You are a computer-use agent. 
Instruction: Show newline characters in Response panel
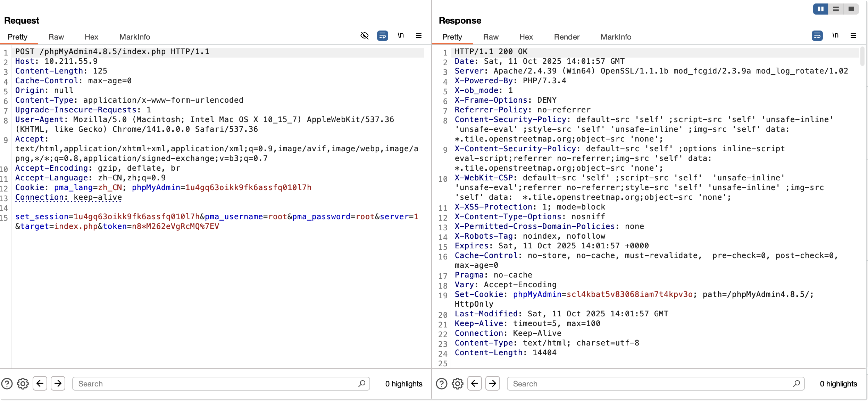835,36
